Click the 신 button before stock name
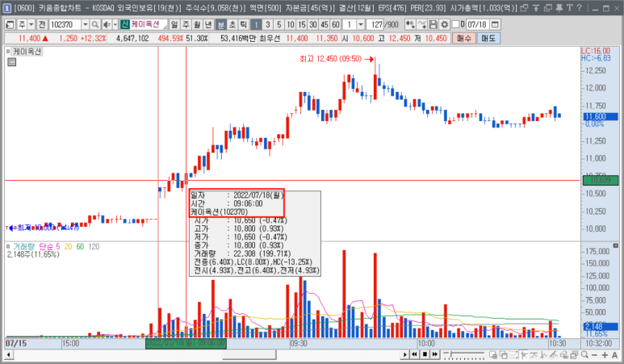 [124, 25]
